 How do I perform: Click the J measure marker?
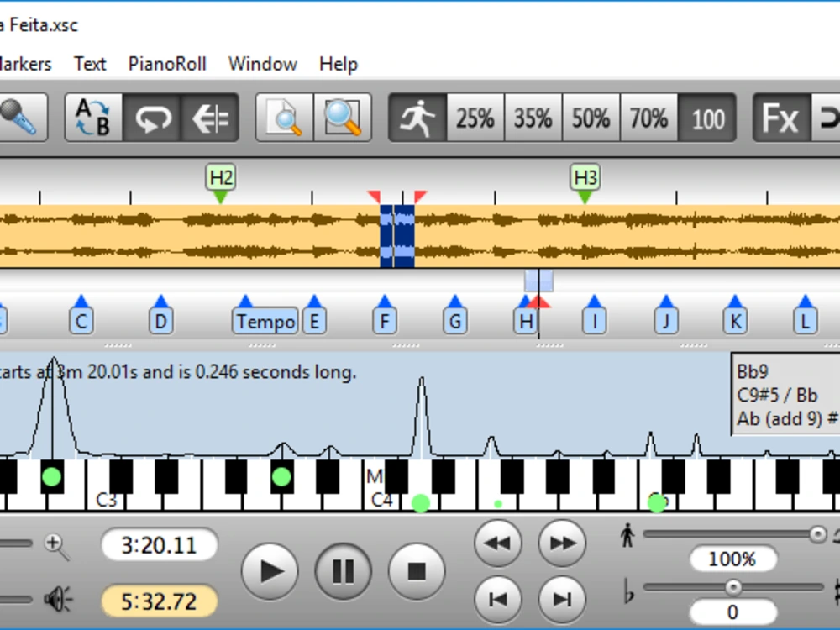[666, 322]
